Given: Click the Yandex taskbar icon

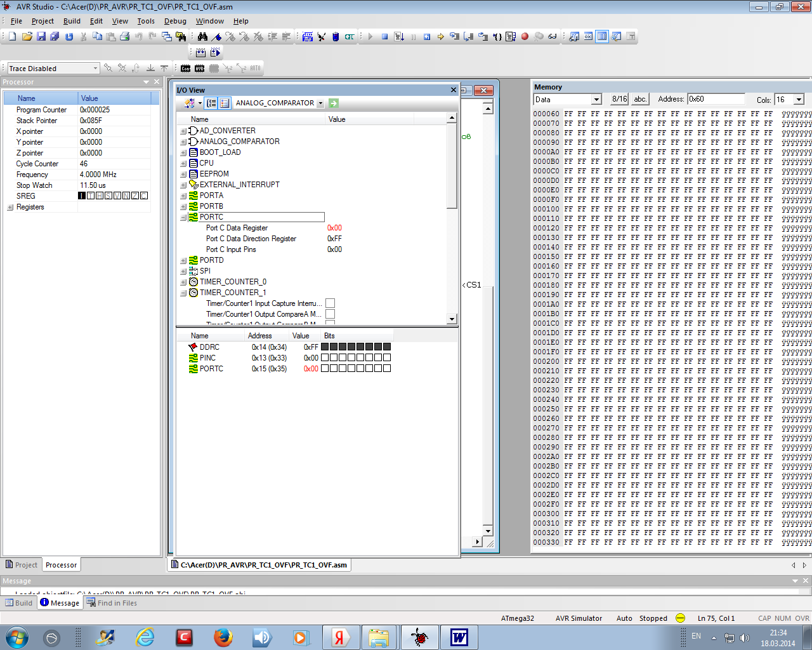Looking at the screenshot, I should click(x=339, y=637).
